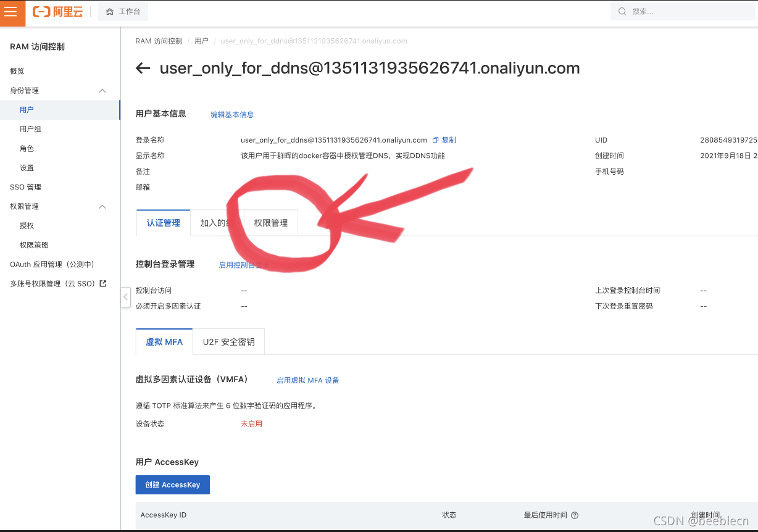Click the copy icon next to 复制

click(x=435, y=140)
